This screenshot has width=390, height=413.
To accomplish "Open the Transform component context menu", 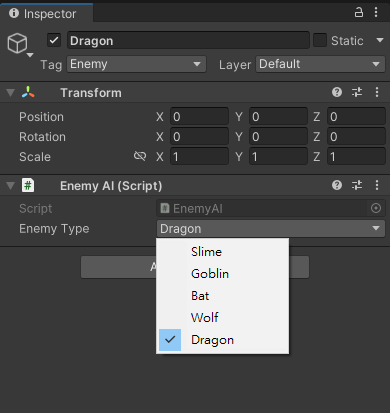I will pos(377,92).
